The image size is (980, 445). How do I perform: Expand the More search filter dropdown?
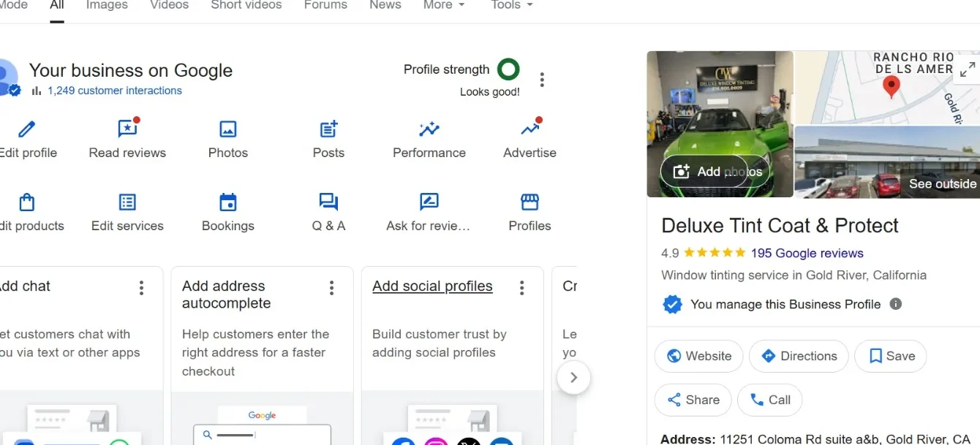click(444, 5)
